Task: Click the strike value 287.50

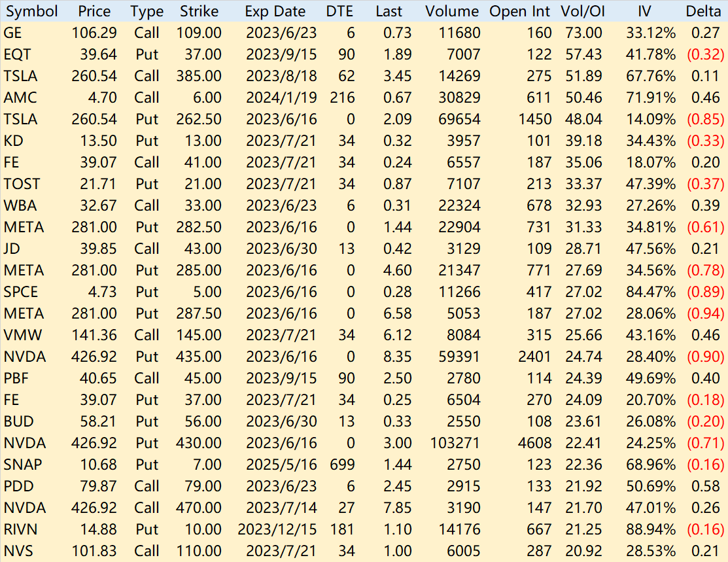Action: click(x=199, y=313)
